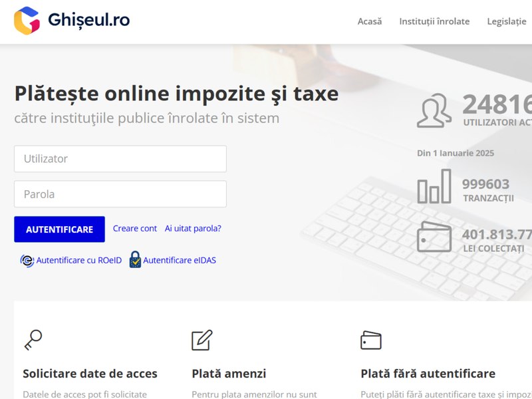This screenshot has width=532, height=399.
Task: Click the wallet icon beside LEI COLECTAȚI
Action: point(434,237)
